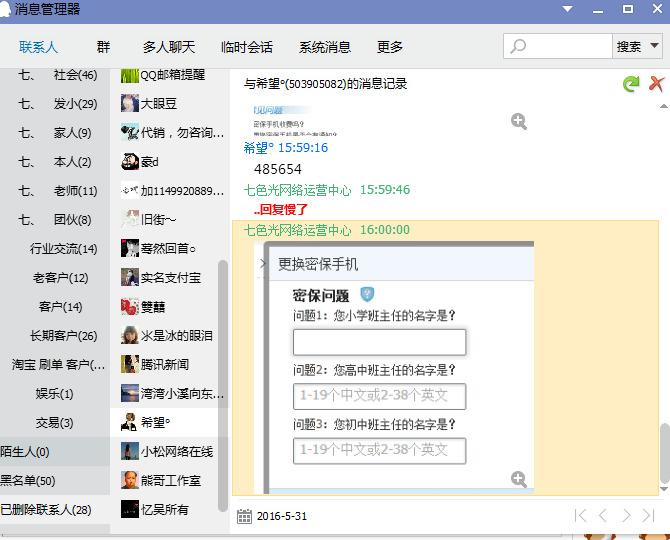Open the 搜索 dropdown arrow
This screenshot has height=540, width=670.
pyautogui.click(x=654, y=45)
